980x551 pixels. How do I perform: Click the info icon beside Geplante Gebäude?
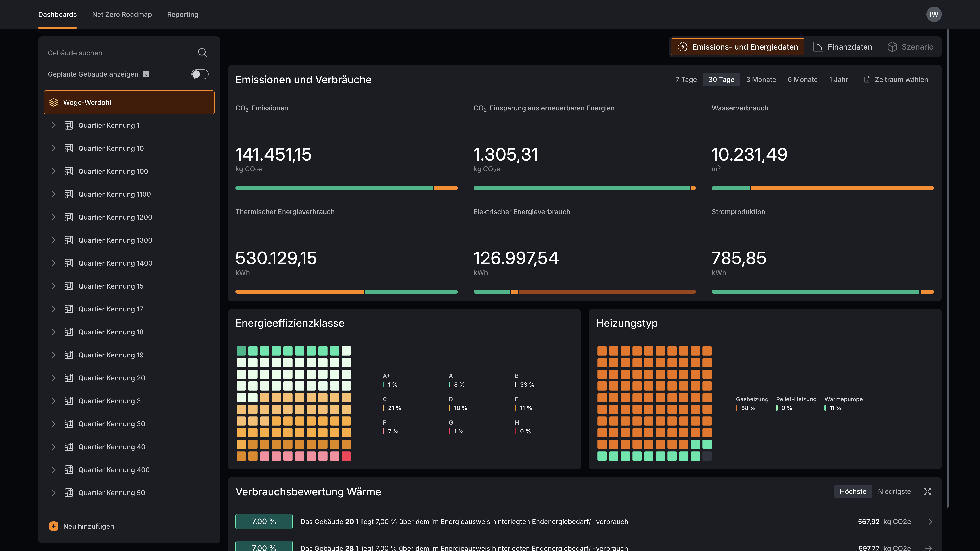(x=146, y=74)
